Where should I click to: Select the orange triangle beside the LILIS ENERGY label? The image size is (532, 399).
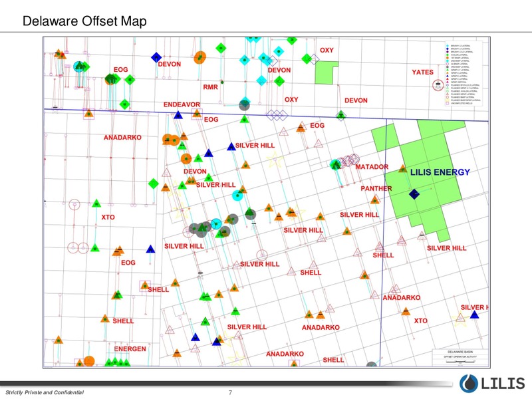pos(403,168)
